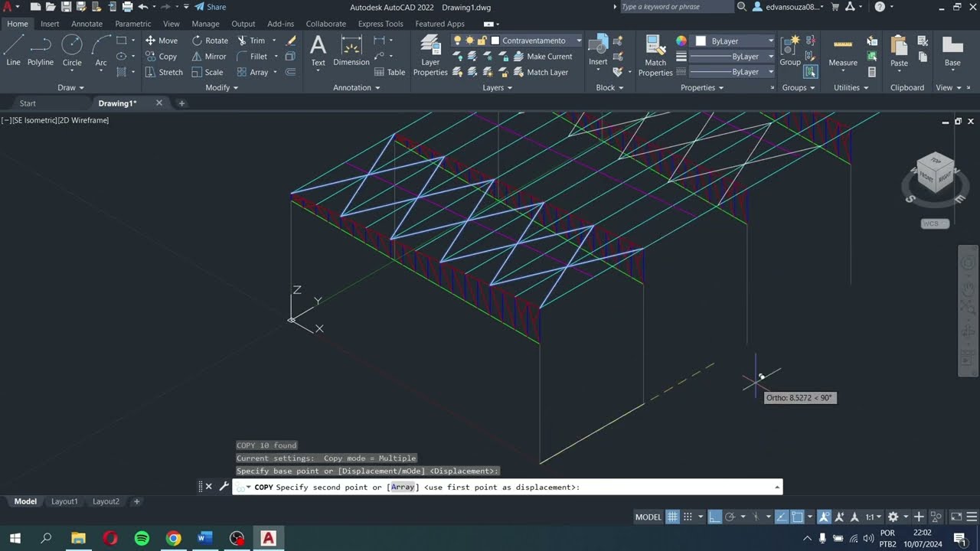980x551 pixels.
Task: Toggle drawing grid display in status bar
Action: (672, 517)
